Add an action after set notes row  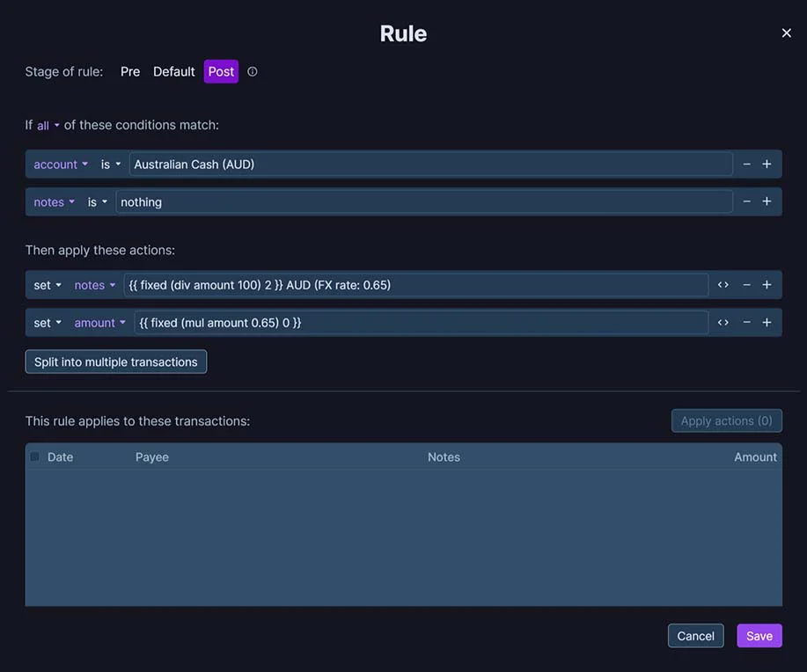point(767,285)
